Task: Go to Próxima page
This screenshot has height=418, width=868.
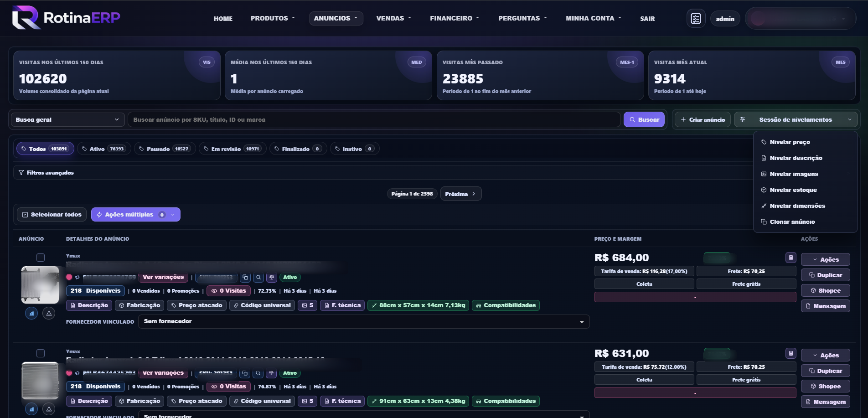Action: [461, 194]
